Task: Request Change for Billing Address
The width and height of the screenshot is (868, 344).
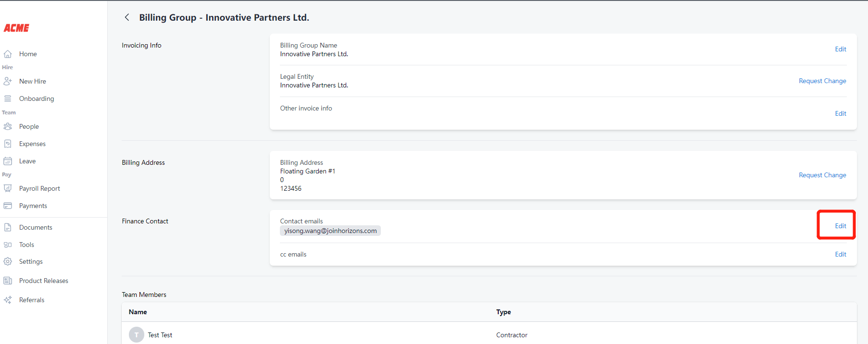Action: pyautogui.click(x=822, y=175)
